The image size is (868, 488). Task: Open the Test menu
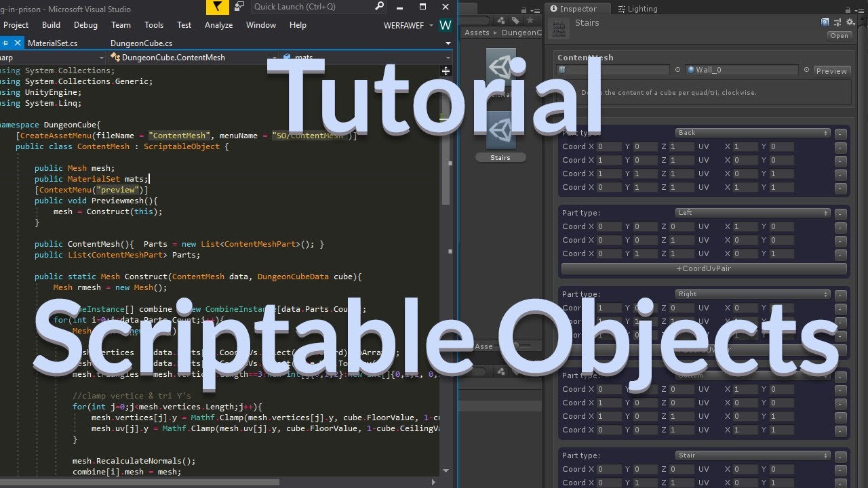coord(184,25)
